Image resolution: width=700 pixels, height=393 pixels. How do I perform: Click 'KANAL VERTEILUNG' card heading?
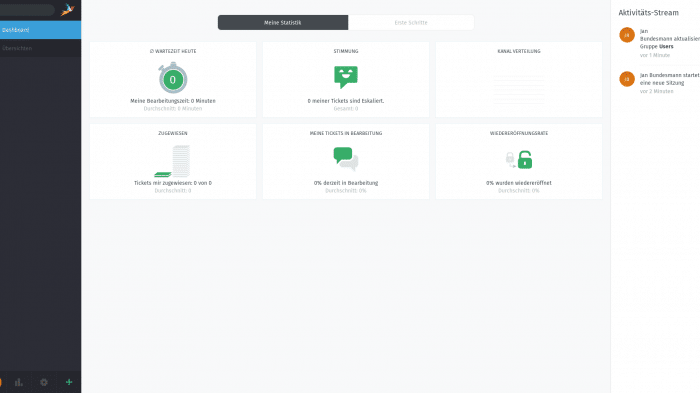(x=519, y=51)
